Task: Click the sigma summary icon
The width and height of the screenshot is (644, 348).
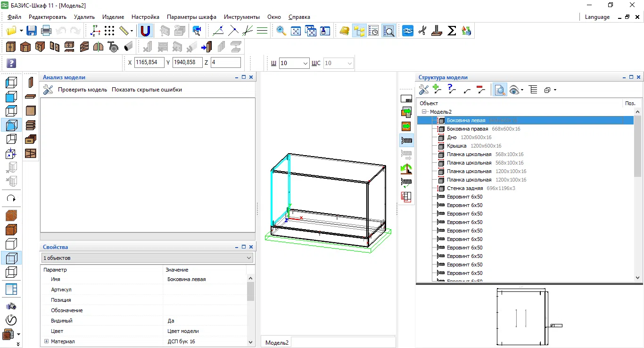Action: pyautogui.click(x=452, y=31)
